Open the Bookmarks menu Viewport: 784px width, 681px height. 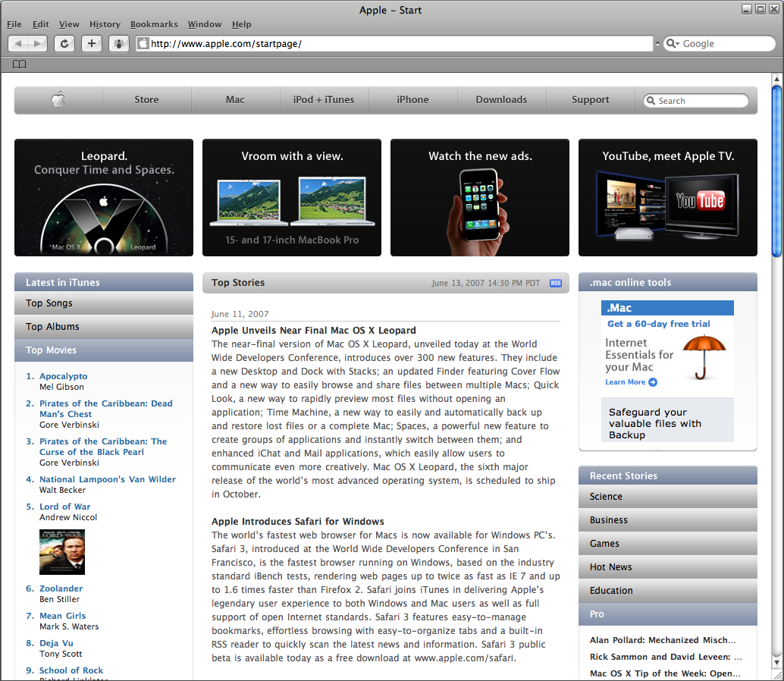(154, 24)
